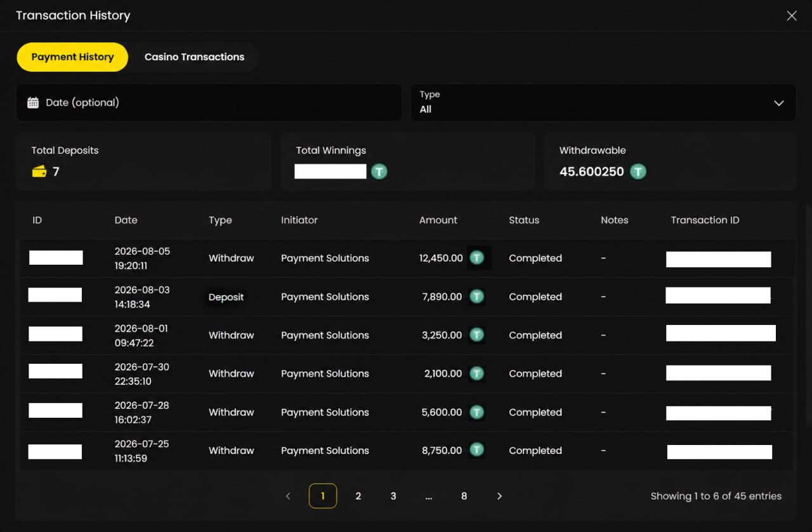Screen dimensions: 812x532
Task: Click Withdraw in the 3,250.00 row
Action: click(x=232, y=335)
